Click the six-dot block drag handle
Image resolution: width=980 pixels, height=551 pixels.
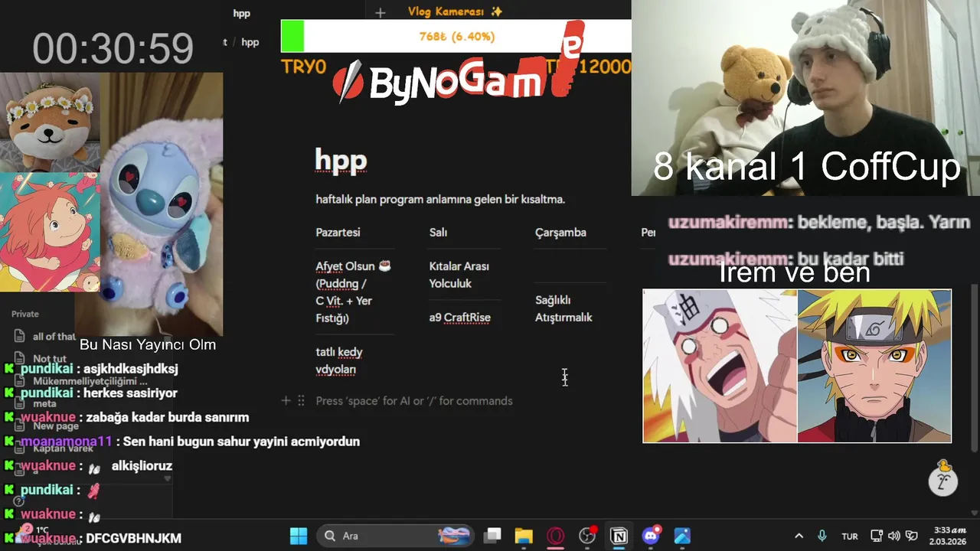(301, 400)
